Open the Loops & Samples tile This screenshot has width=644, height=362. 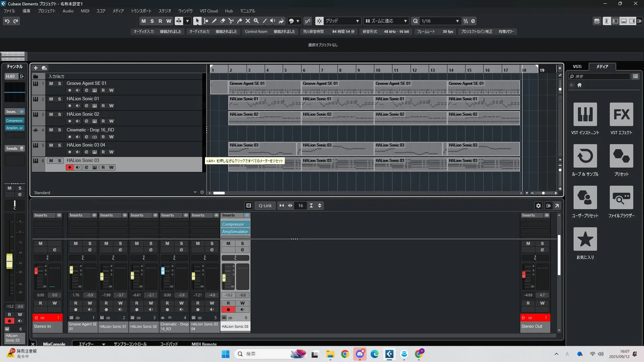(x=585, y=156)
